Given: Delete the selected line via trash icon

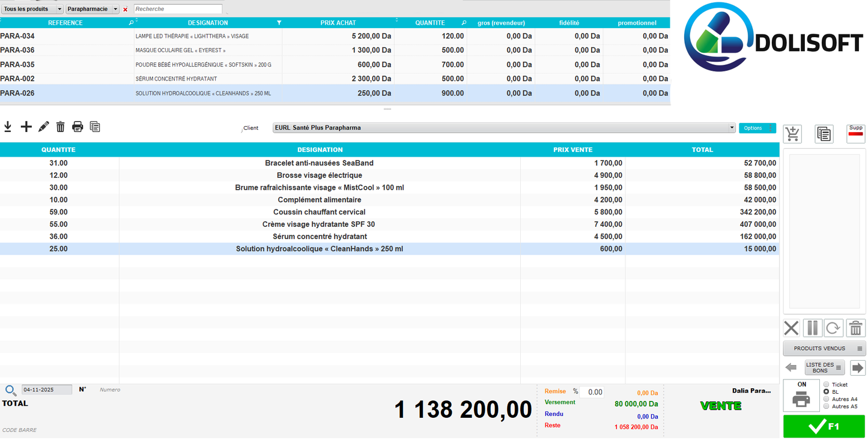Looking at the screenshot, I should click(x=60, y=127).
